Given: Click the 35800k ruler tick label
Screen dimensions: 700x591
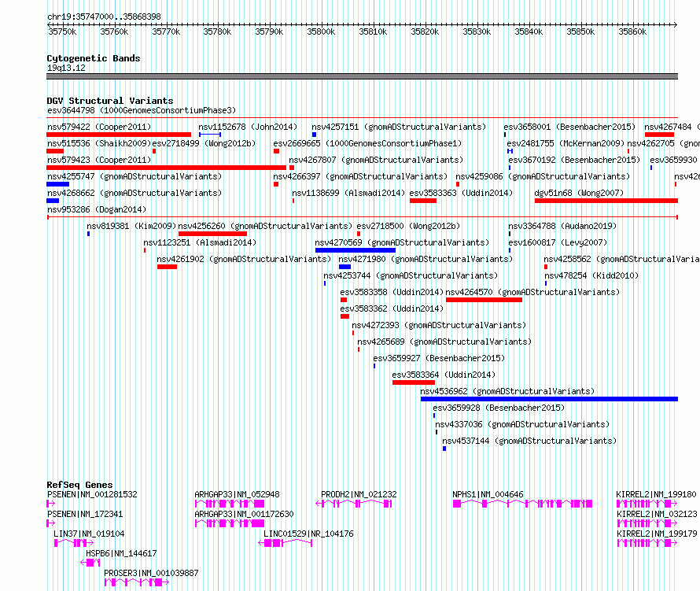Looking at the screenshot, I should (x=321, y=31).
